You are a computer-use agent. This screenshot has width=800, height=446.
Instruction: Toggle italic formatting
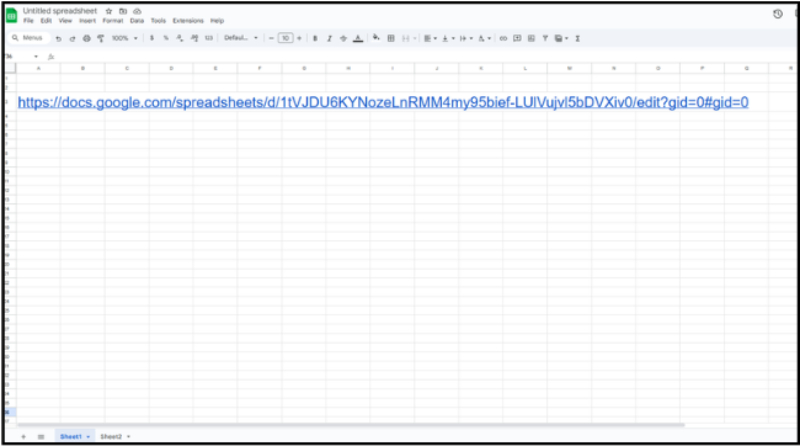pos(330,38)
